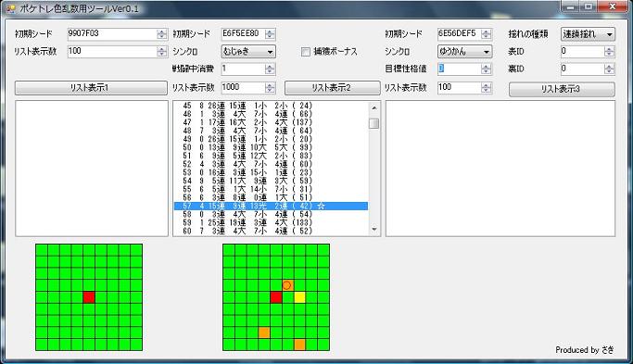Expand the 揺れの種類 dropdown

pos(588,34)
